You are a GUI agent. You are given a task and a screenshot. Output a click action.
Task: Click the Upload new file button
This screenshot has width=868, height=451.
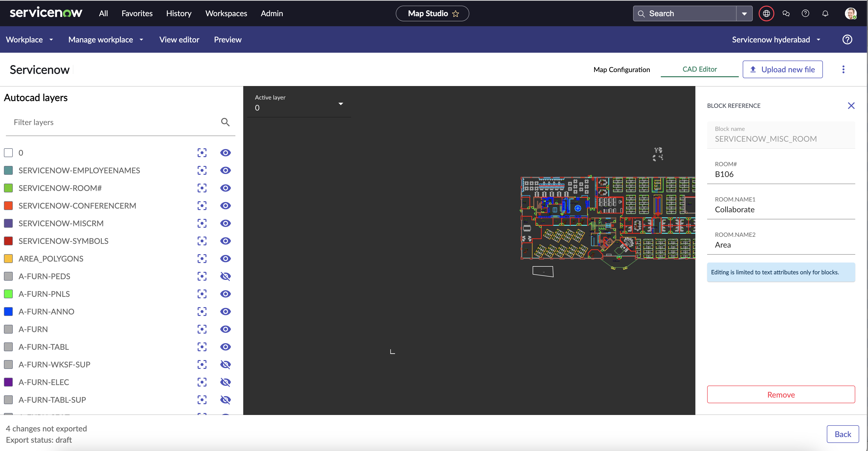[782, 69]
